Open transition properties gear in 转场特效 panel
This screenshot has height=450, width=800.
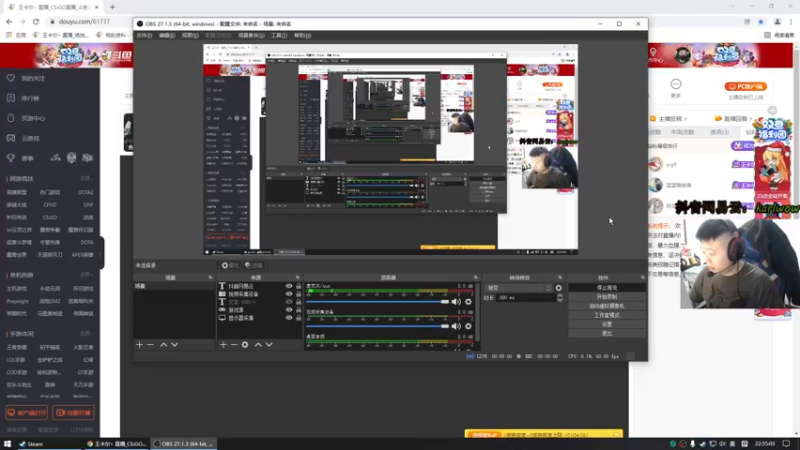pos(559,288)
